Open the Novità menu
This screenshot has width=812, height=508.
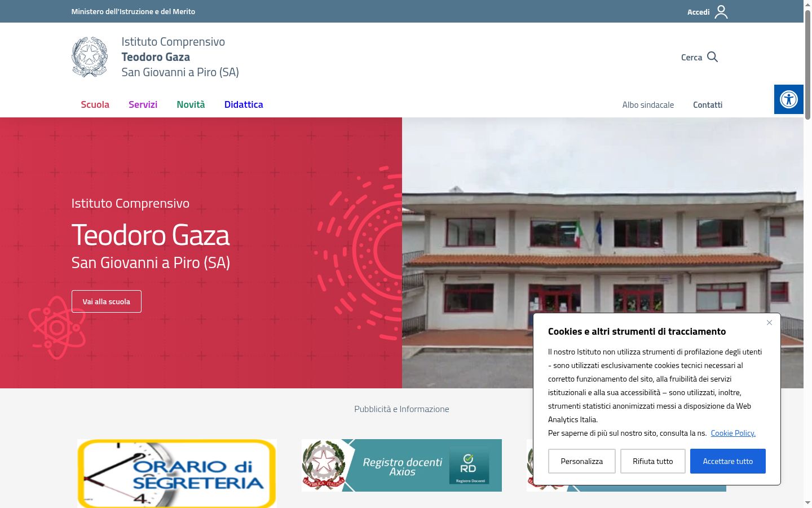pos(191,104)
